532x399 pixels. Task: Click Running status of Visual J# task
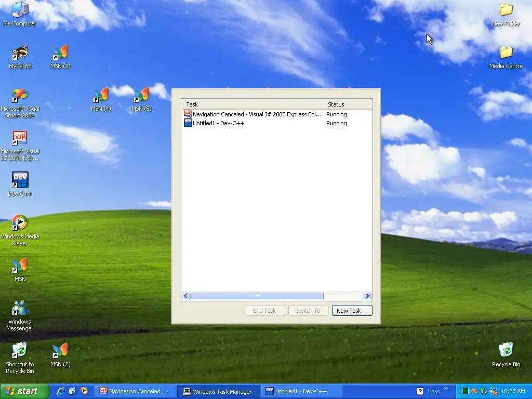[336, 114]
